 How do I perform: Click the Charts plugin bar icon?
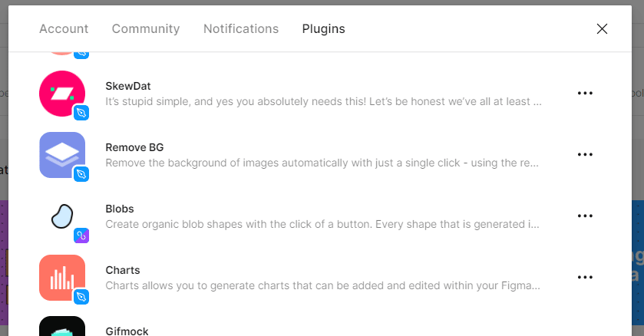pos(62,278)
